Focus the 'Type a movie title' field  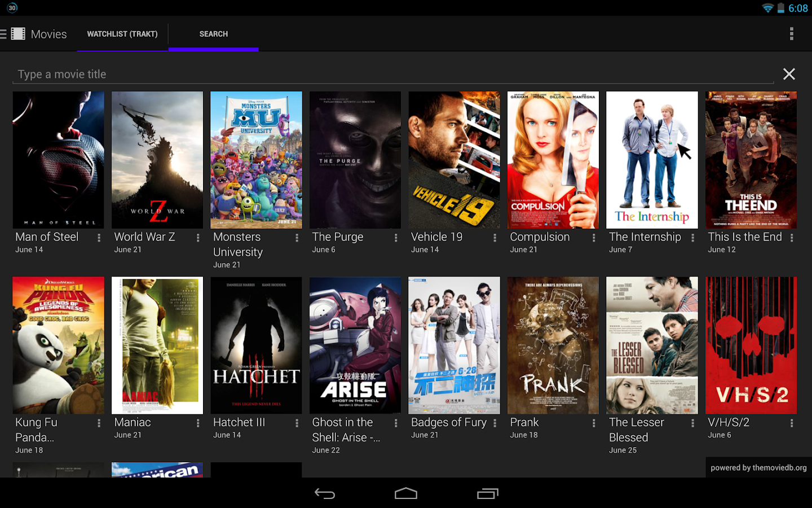[393, 75]
